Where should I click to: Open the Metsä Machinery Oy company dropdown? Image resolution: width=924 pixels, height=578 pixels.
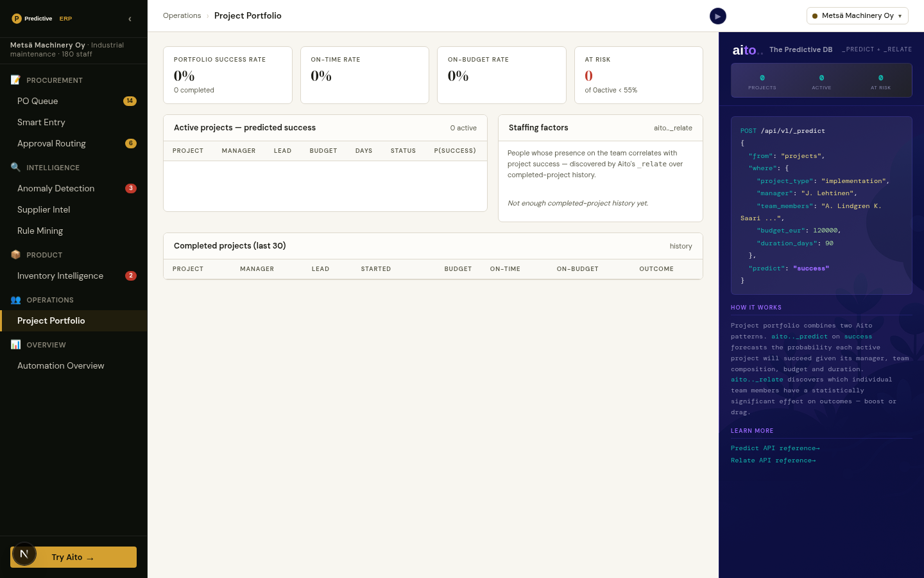(x=857, y=16)
